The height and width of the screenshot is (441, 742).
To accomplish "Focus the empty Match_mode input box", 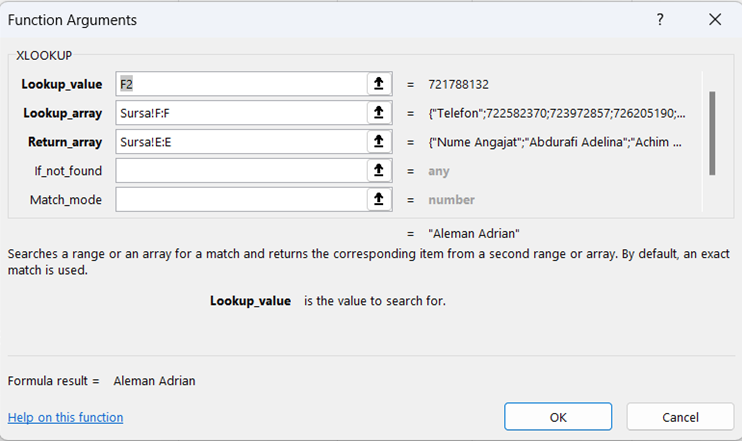I will pos(240,200).
